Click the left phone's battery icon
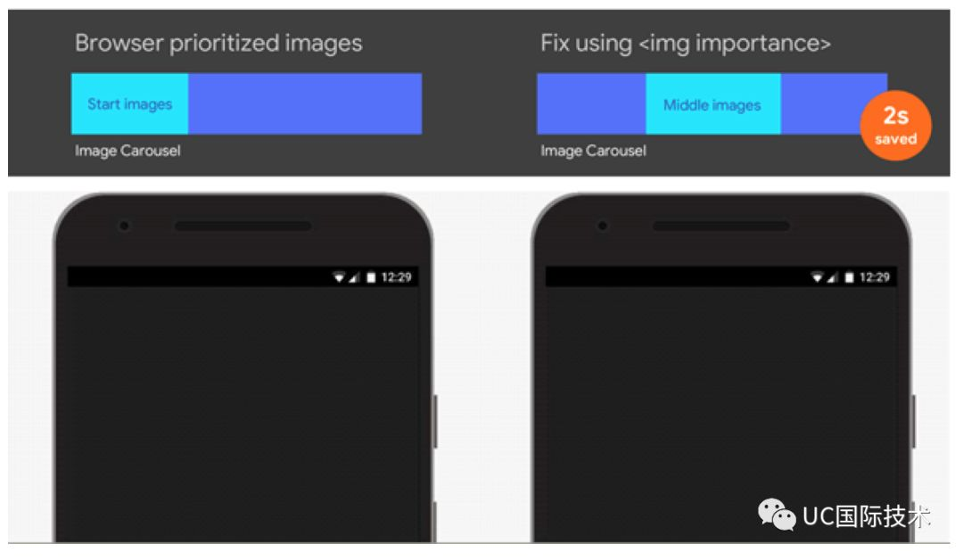The image size is (963, 560). [x=371, y=277]
